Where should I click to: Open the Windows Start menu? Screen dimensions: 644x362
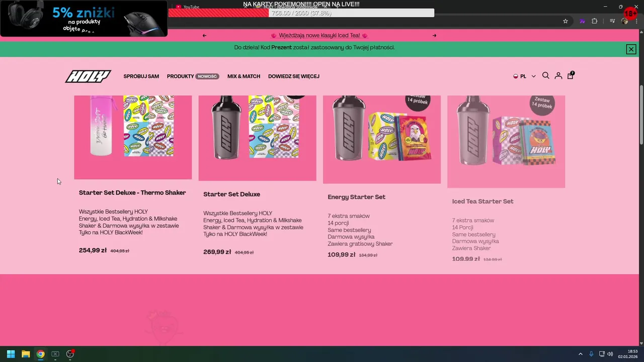coord(11,354)
